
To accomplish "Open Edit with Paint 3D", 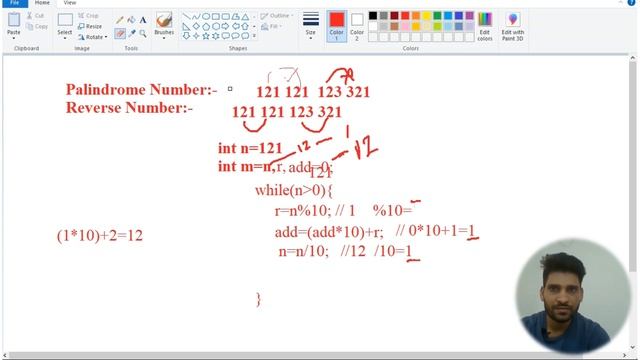I will pos(513,26).
